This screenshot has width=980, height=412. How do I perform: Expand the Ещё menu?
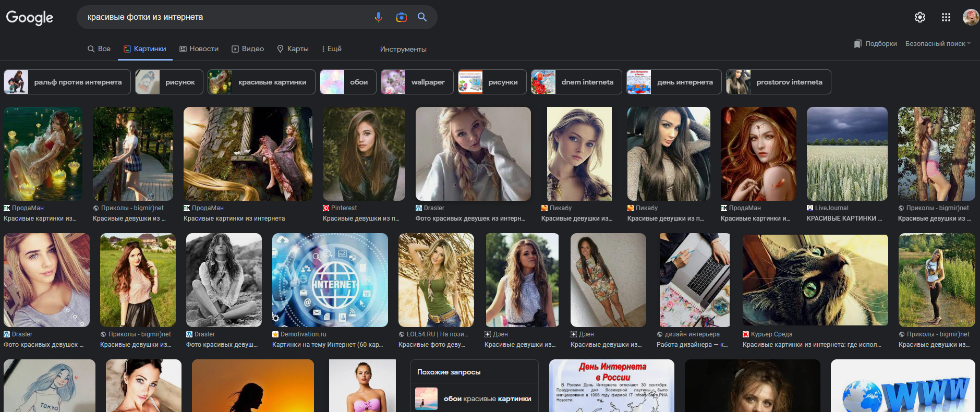click(332, 49)
